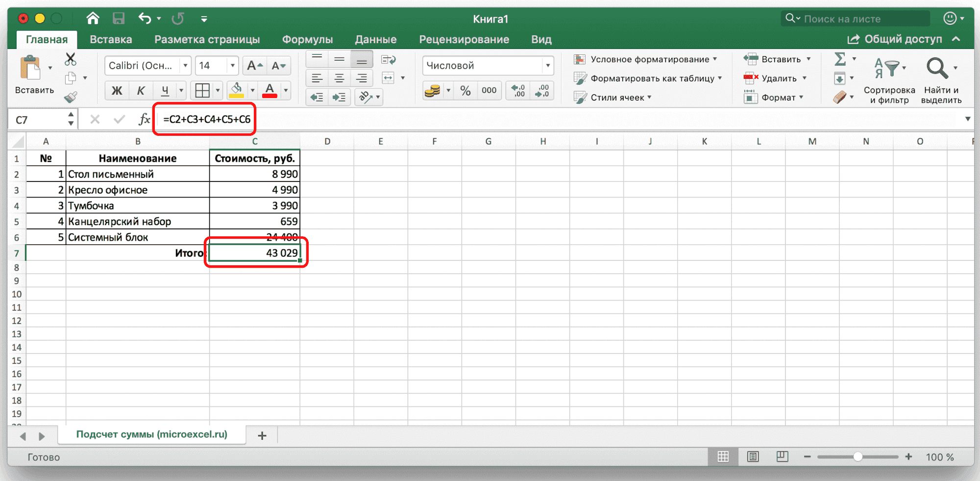Open the Формулы ribbon tab
Screen dimensions: 980x481
pos(307,39)
